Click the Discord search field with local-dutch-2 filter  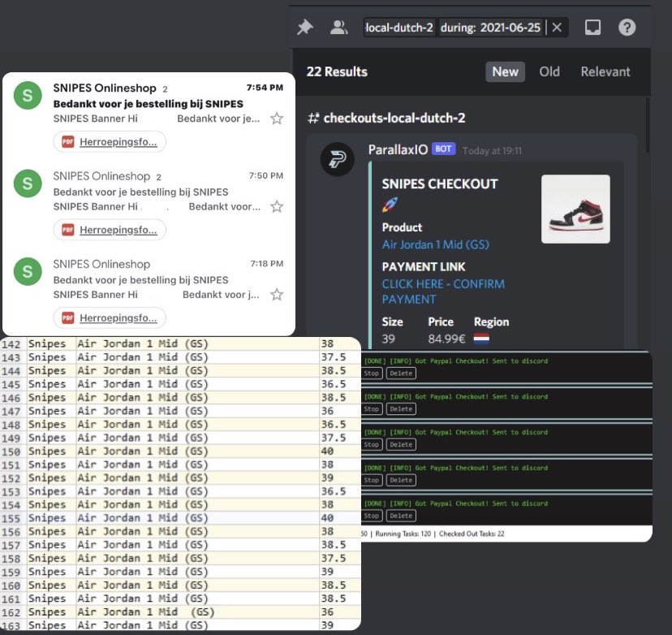466,28
